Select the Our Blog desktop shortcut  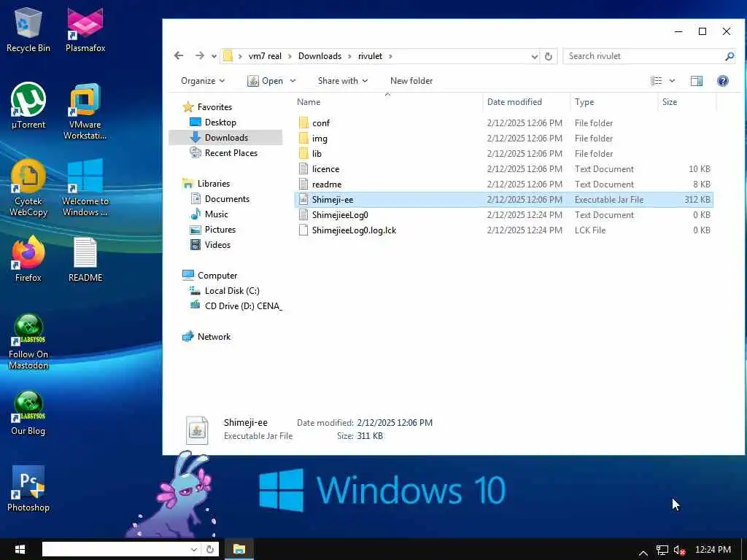point(28,413)
